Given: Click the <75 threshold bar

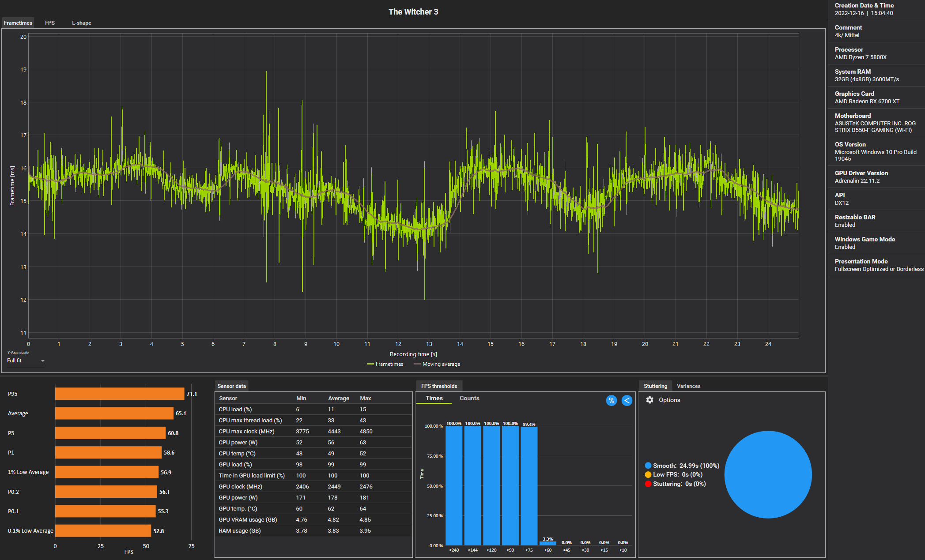Looking at the screenshot, I should (529, 486).
